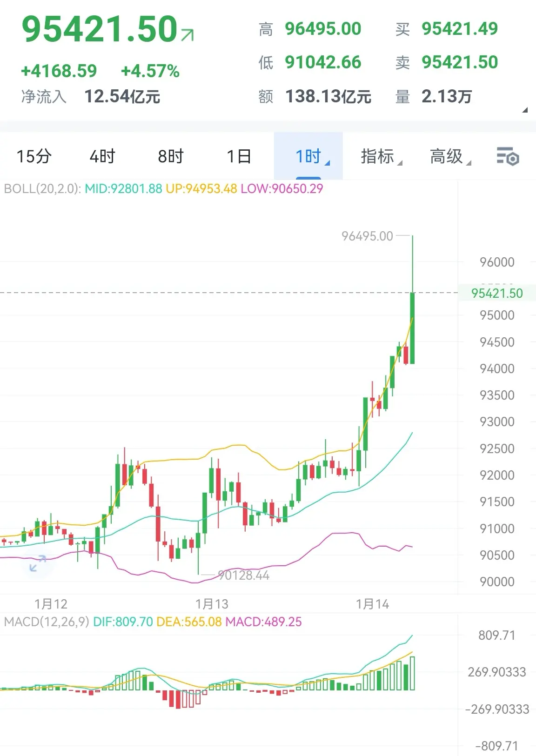
Task: Tap the BOLL UP:94953.48 value
Action: click(x=201, y=189)
